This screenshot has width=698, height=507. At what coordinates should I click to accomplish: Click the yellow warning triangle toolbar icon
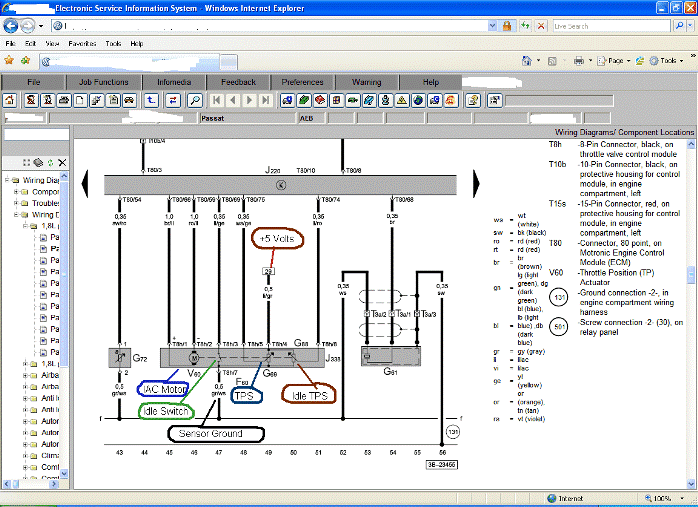coord(402,100)
